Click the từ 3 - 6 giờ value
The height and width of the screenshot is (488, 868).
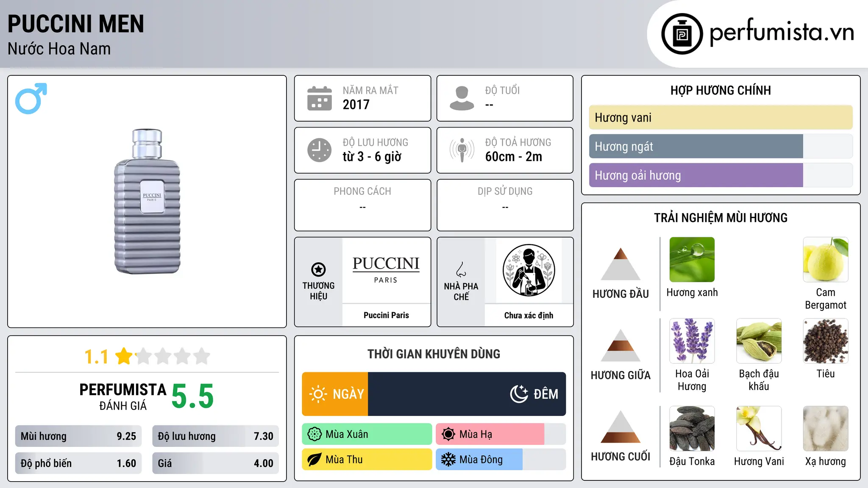click(x=372, y=157)
